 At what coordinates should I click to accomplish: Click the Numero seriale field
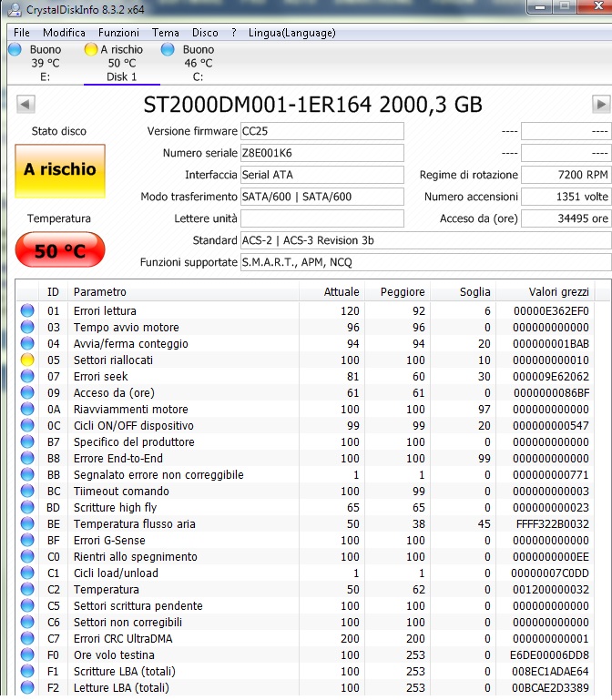pos(322,153)
